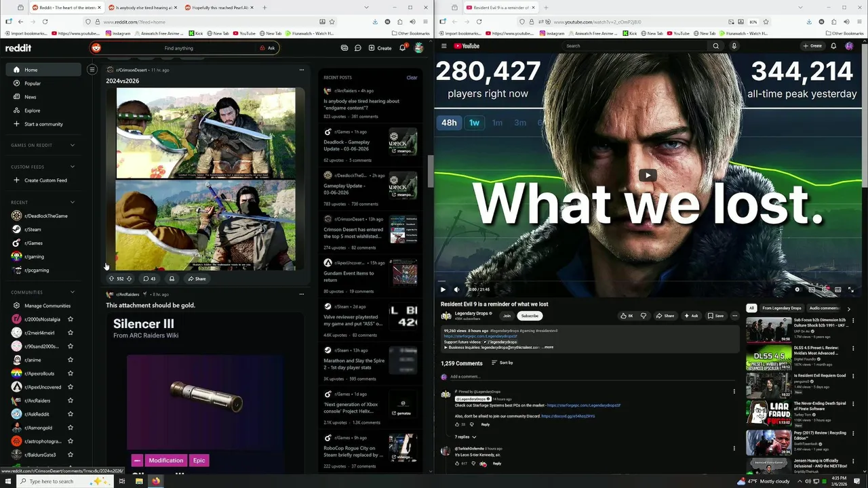
Task: Click Firefox icon in the taskbar
Action: (x=156, y=481)
